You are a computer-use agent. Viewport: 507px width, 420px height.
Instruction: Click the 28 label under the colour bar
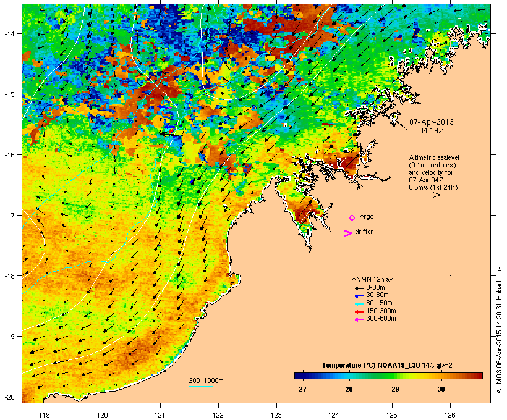[349, 389]
